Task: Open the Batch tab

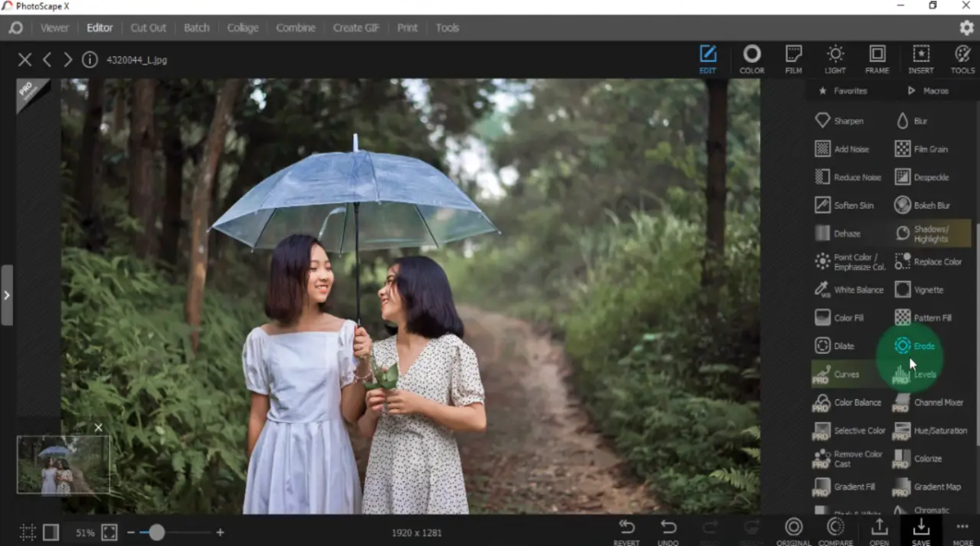Action: (196, 28)
